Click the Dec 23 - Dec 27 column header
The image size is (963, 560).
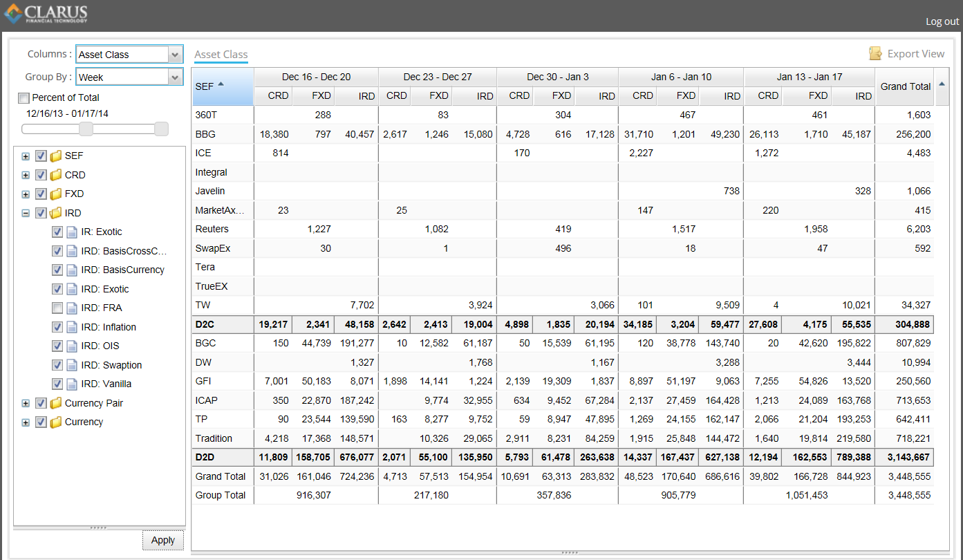[438, 77]
